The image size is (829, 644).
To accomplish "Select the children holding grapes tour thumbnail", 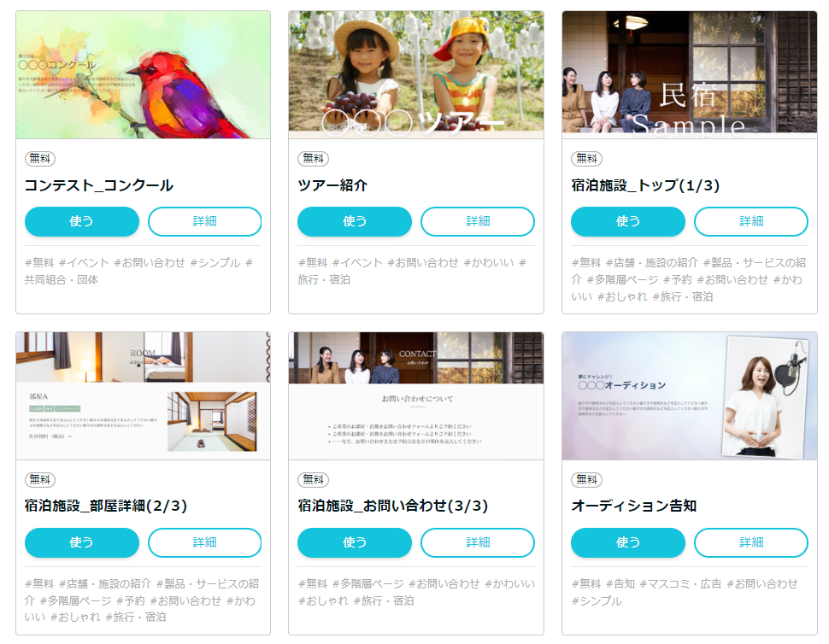I will click(x=416, y=75).
